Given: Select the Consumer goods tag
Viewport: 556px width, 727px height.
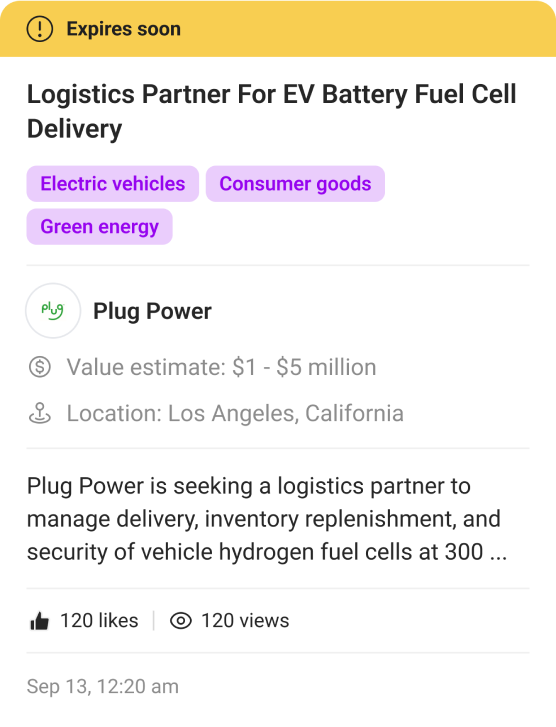Looking at the screenshot, I should (x=295, y=184).
